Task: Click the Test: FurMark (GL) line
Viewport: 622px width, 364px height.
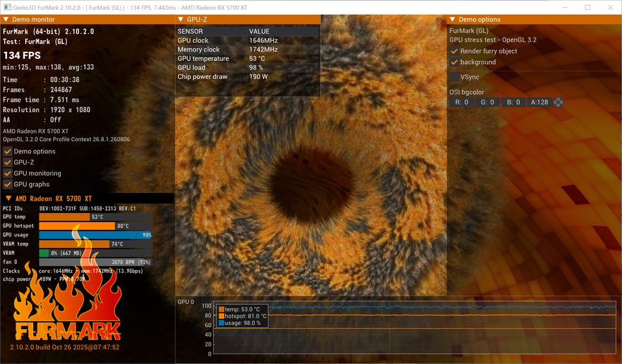Action: [35, 41]
